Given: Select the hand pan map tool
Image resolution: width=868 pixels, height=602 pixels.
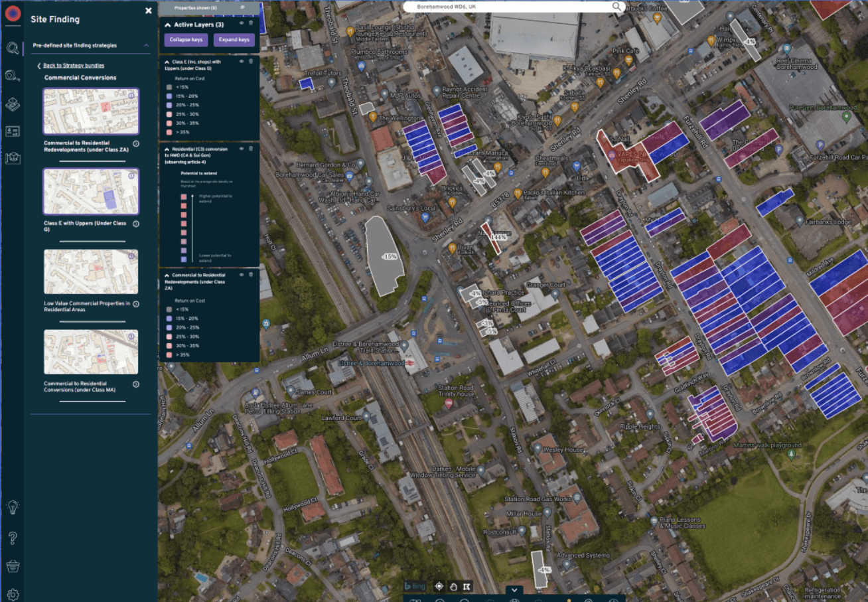Looking at the screenshot, I should [x=453, y=586].
